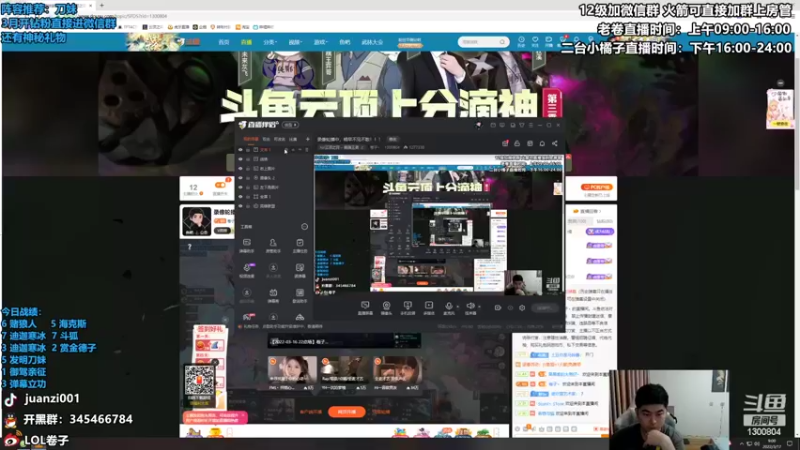Expand 视频 dropdown in navigation bar
Image resolution: width=800 pixels, height=450 pixels.
(x=295, y=42)
